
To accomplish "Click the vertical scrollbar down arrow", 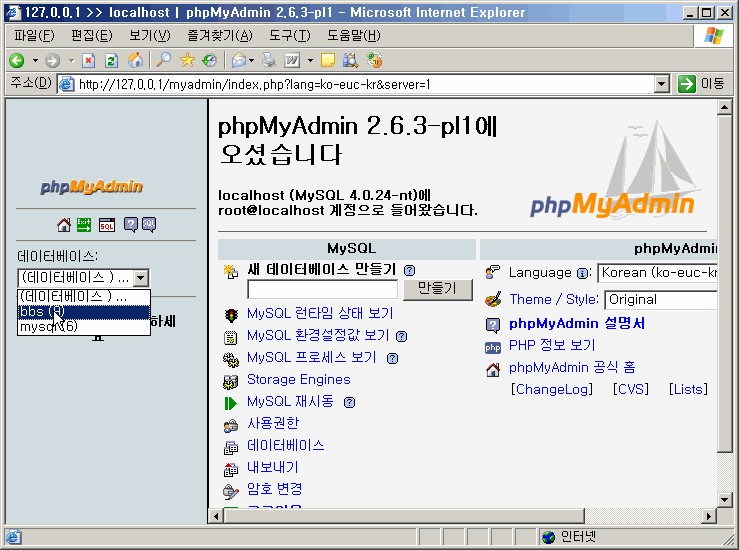I will pos(724,499).
